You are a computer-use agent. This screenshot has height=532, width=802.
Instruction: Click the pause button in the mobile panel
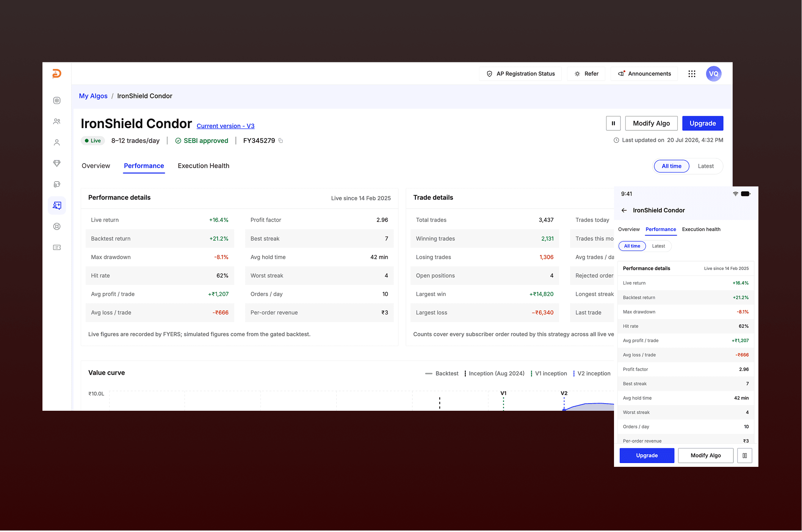(x=745, y=455)
